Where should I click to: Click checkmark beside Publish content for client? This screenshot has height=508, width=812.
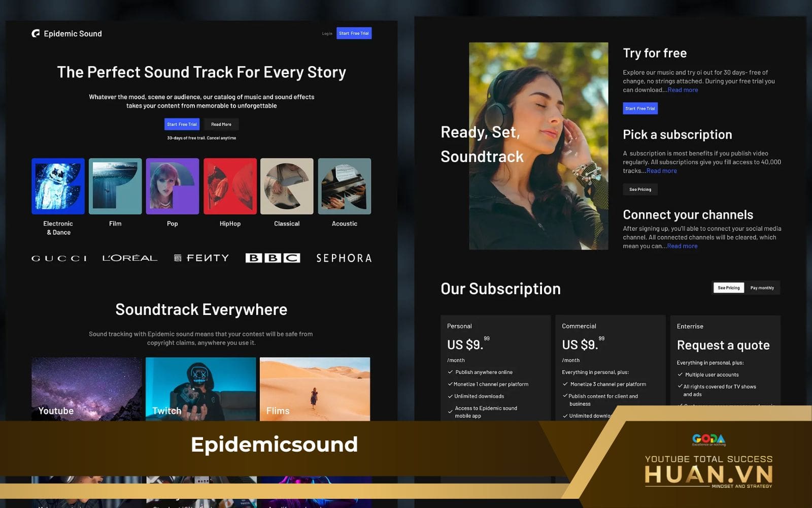[x=565, y=396]
